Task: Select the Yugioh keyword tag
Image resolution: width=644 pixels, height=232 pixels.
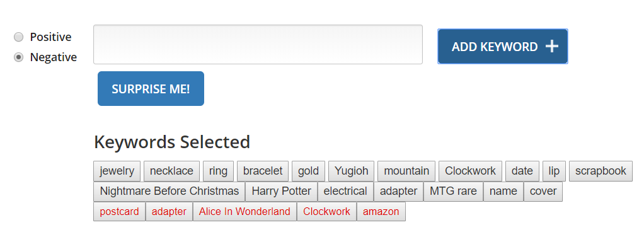Action: pyautogui.click(x=351, y=171)
